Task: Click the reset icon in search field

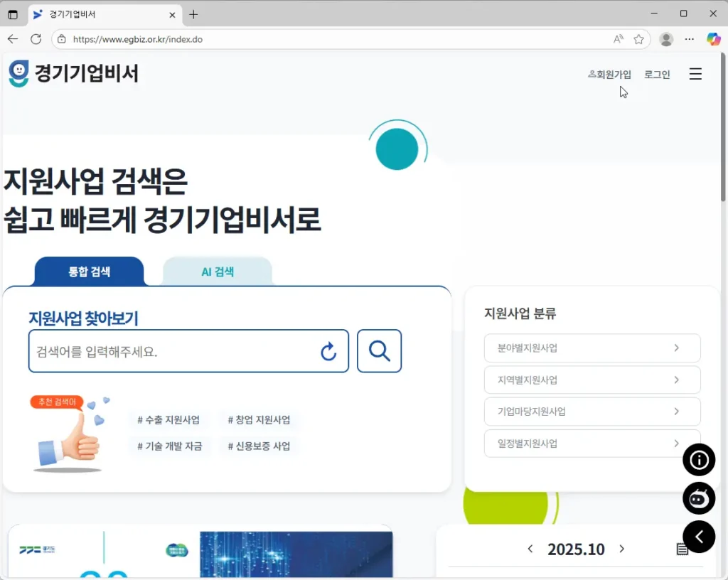Action: coord(328,351)
